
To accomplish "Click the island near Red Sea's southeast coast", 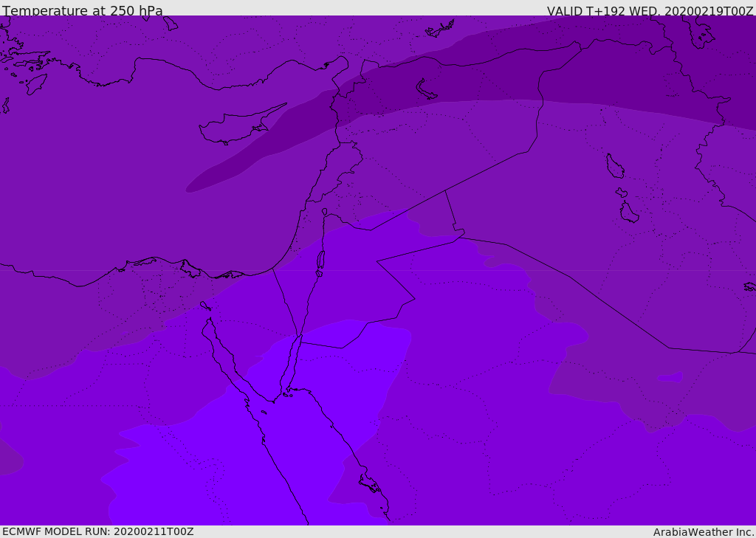I will pos(372,483).
